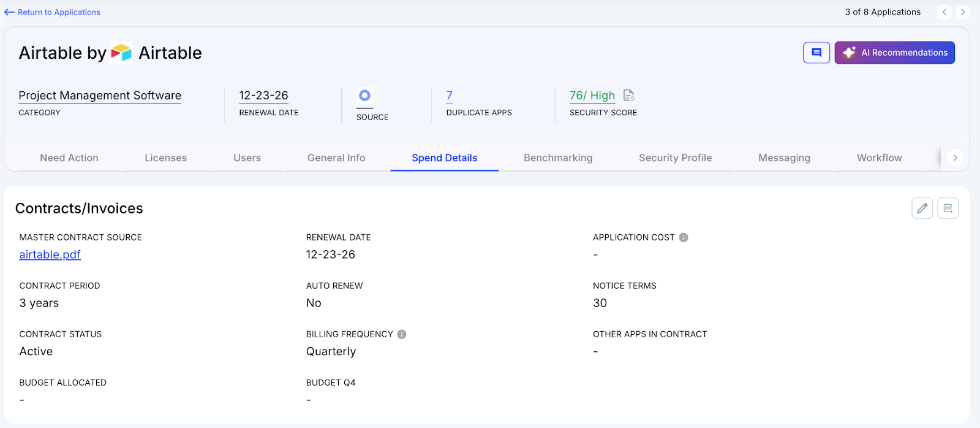980x428 pixels.
Task: Click the 'Airtable by Airtable' title text
Action: point(110,53)
